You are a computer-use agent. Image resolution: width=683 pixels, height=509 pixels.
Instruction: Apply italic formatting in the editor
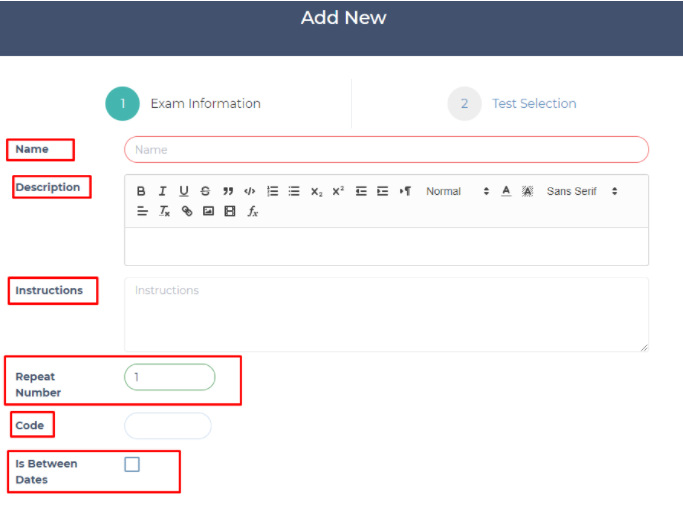click(162, 191)
